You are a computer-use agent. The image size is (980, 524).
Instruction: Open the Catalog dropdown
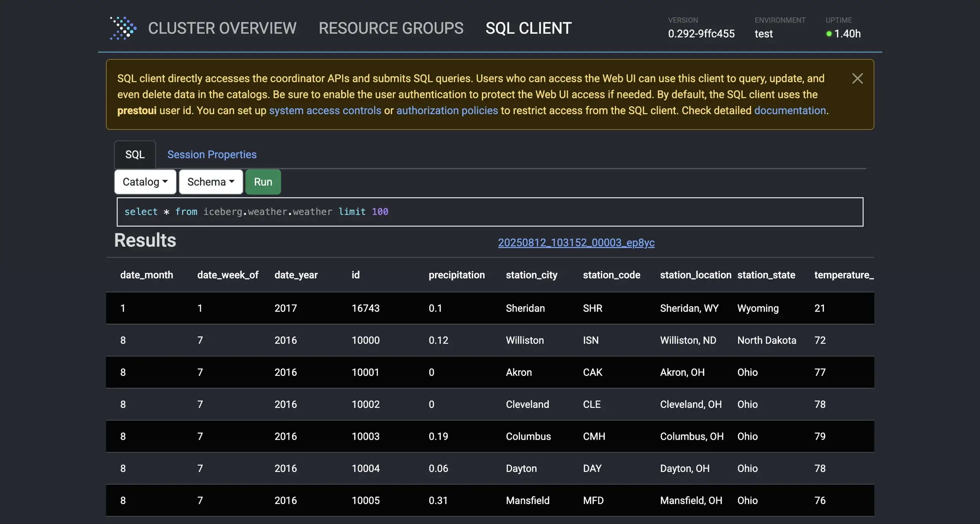pyautogui.click(x=145, y=182)
